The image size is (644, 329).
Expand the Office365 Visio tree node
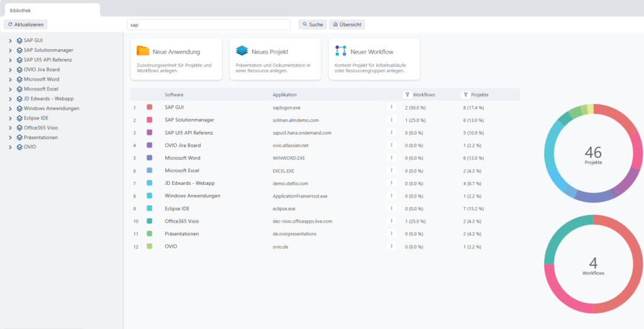10,128
